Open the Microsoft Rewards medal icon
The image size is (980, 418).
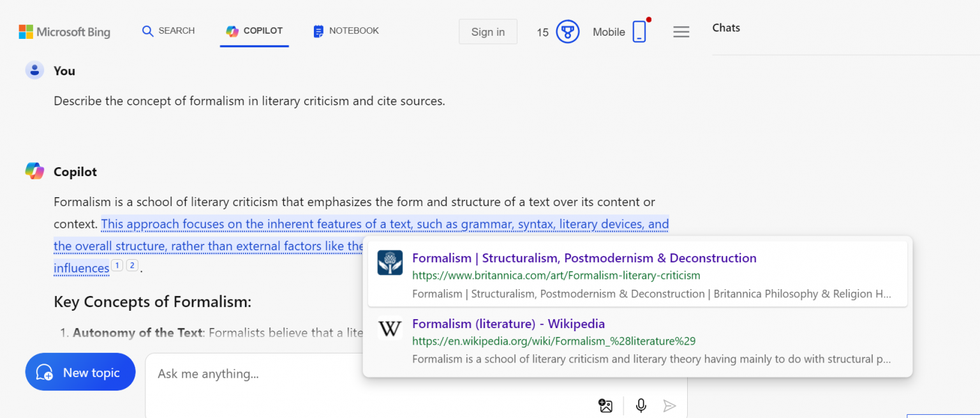pos(567,31)
